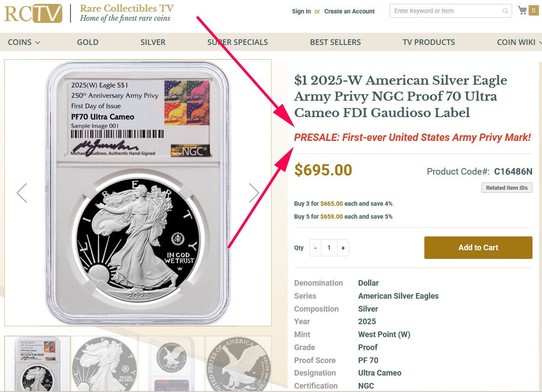
Task: Increase quantity with the plus button
Action: (x=343, y=248)
